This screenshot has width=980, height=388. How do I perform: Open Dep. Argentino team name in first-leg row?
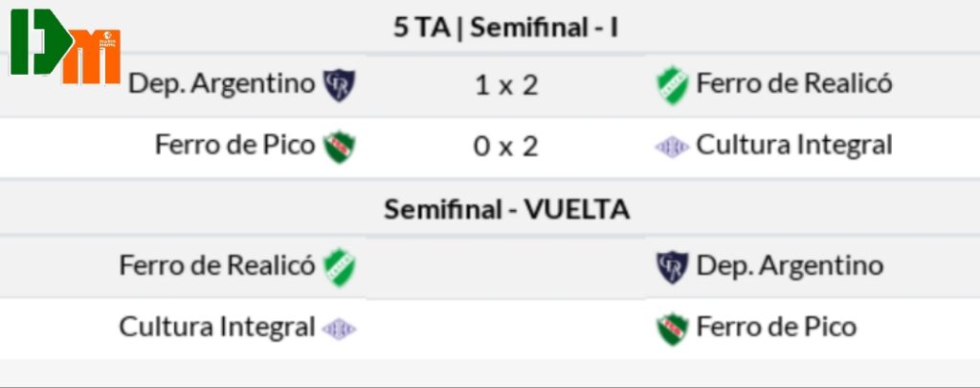click(x=221, y=84)
